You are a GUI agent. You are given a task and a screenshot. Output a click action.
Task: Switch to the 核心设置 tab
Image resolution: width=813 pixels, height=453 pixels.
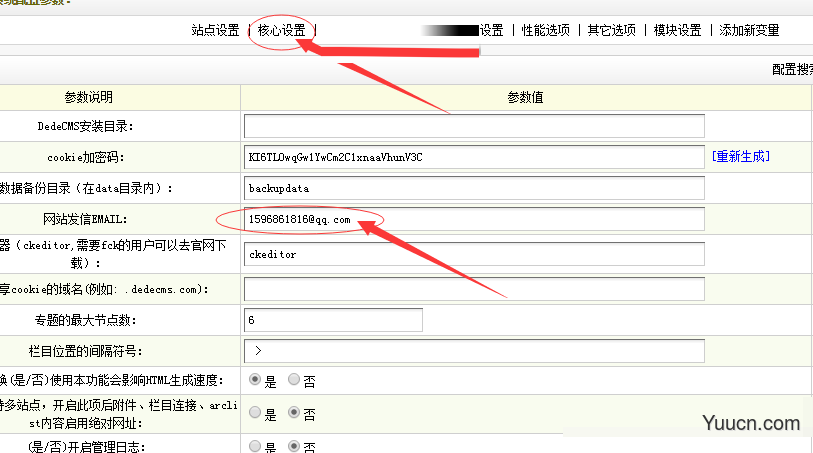[281, 30]
